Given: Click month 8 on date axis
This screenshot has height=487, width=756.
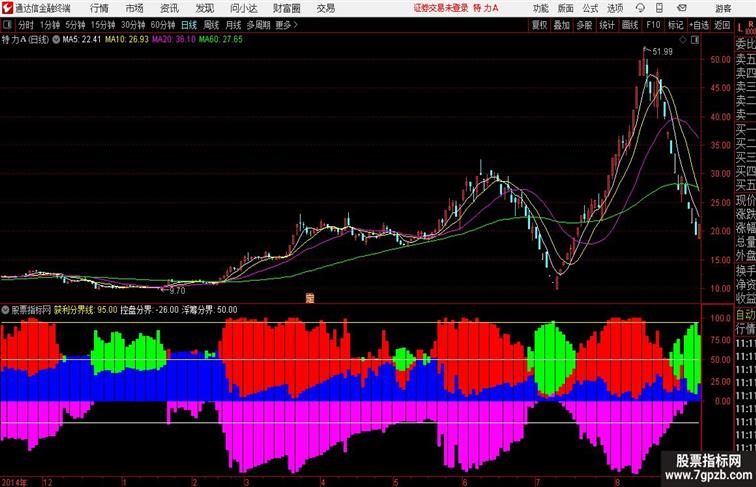Looking at the screenshot, I should pos(617,482).
